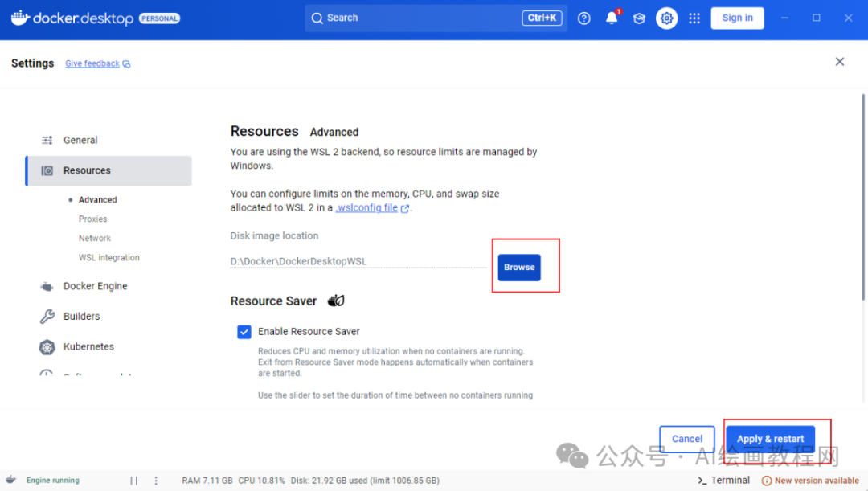Click the General sliders icon
868x491 pixels.
tap(47, 140)
